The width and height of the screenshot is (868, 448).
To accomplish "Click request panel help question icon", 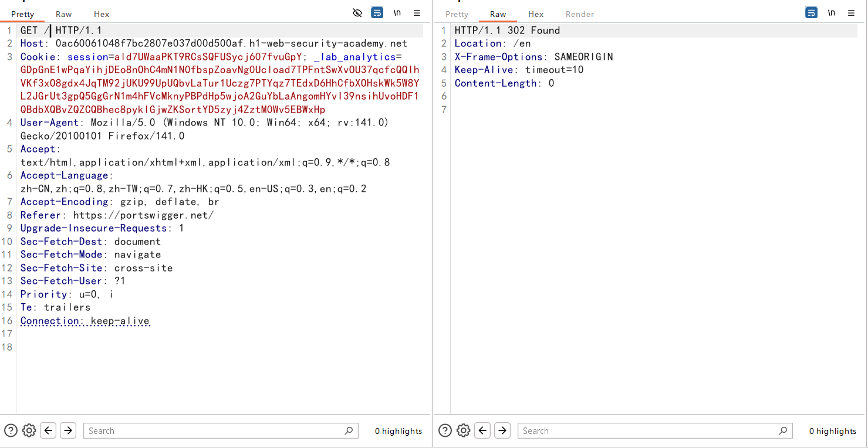I will (11, 430).
